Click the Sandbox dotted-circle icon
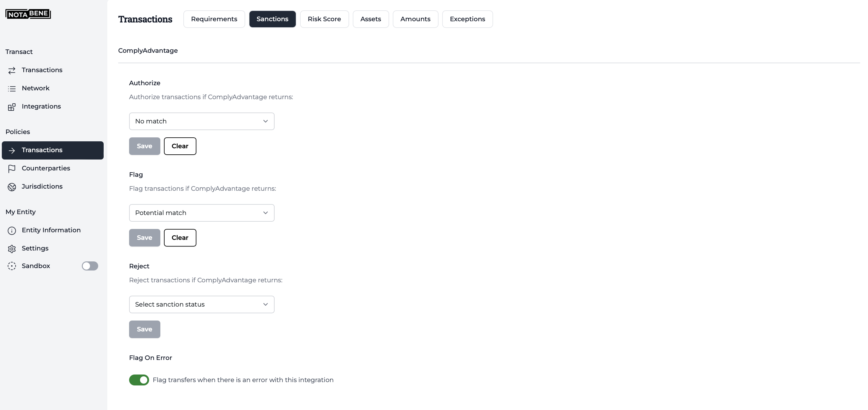 pos(12,266)
